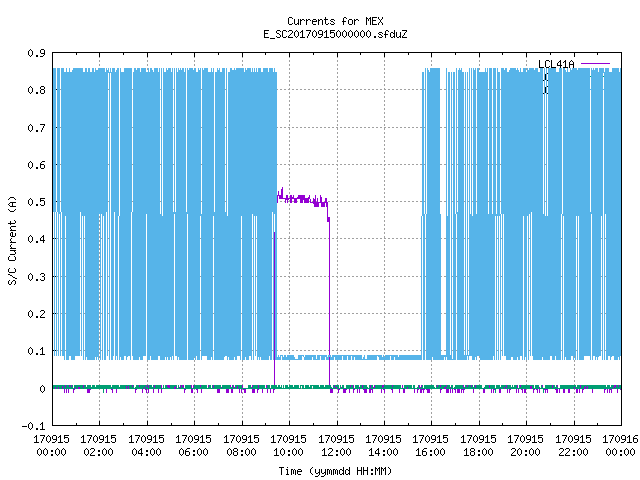Viewport: 640px width, 480px height.
Task: Click the x-axis time label '02:00'
Action: pos(98,452)
